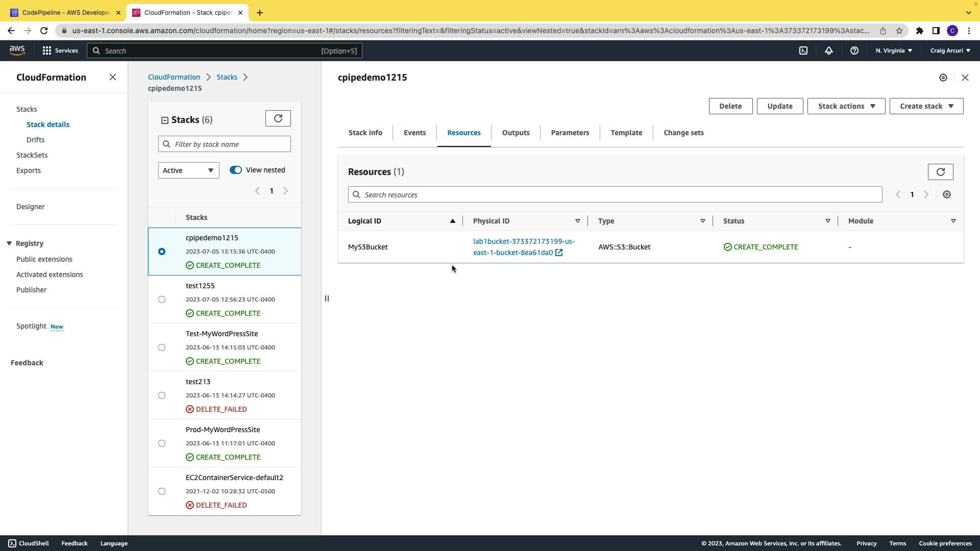The image size is (980, 551).
Task: Select the Prod-MyWordPressSite radio button
Action: 162,443
